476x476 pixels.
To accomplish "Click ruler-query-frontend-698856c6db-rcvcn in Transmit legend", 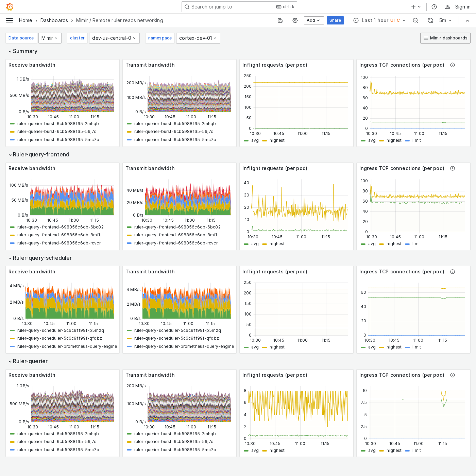I will pyautogui.click(x=176, y=243).
